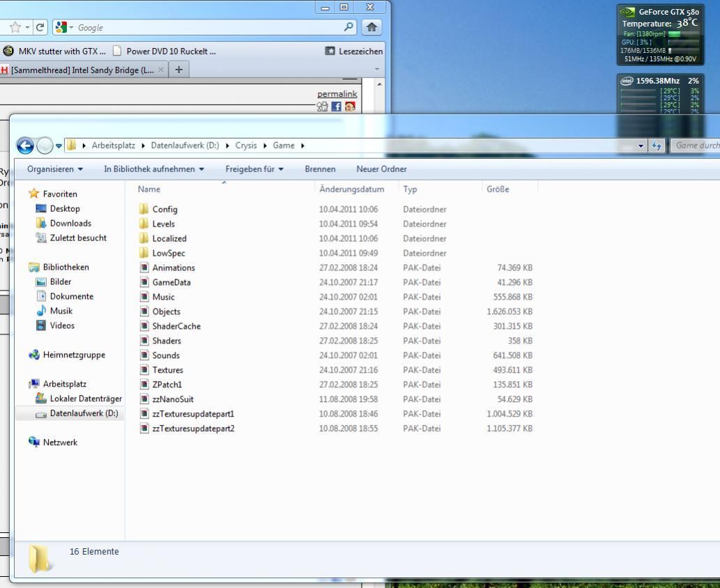Open 'Lokaler Datenträger' in navigation pane

coord(86,399)
